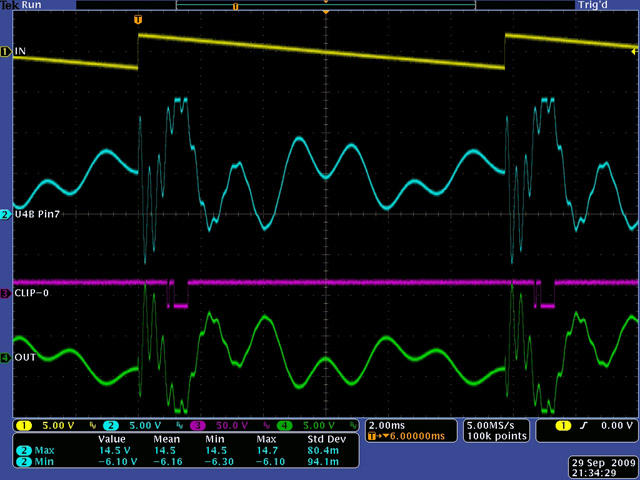Click the channel 4 OUT marker
The width and height of the screenshot is (640, 480).
point(6,358)
